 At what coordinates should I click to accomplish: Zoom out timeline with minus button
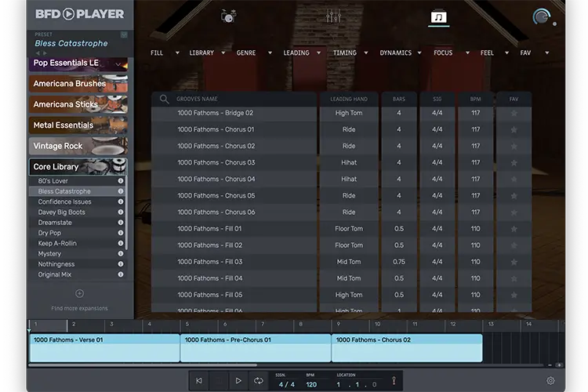pos(550,365)
